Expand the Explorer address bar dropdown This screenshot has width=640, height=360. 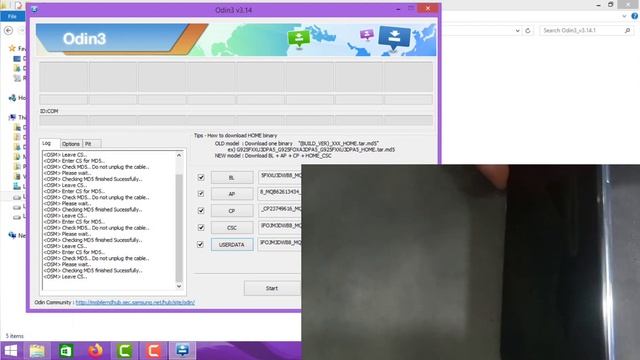518,31
